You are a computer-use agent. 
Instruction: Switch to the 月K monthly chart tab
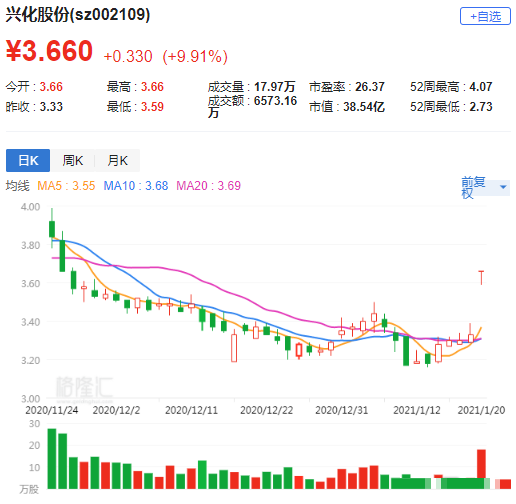pyautogui.click(x=117, y=160)
